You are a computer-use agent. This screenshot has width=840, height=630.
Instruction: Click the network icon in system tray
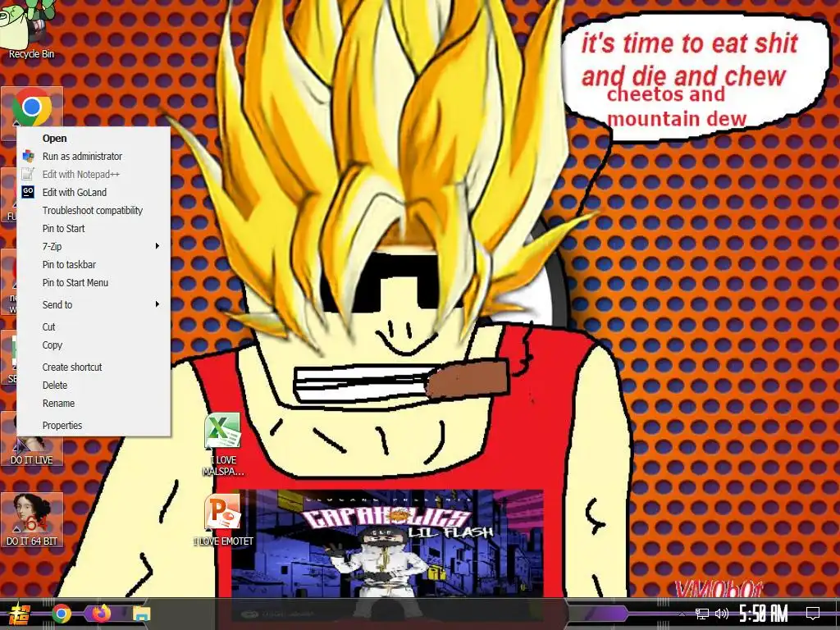point(702,614)
